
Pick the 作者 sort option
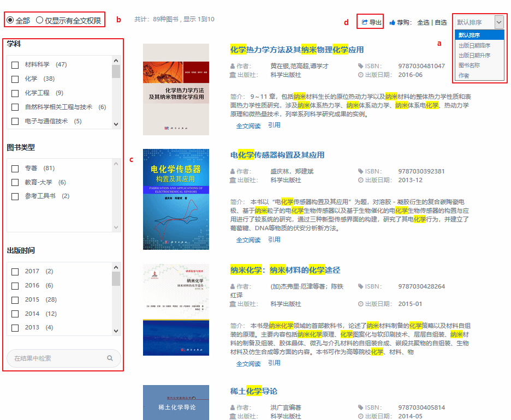tap(464, 75)
